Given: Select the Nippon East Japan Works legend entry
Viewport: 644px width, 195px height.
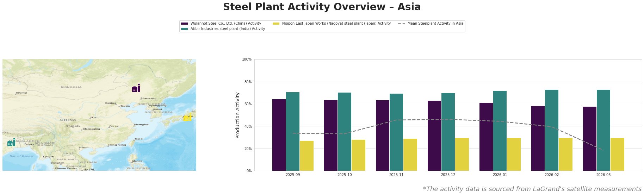Looking at the screenshot, I should click(x=336, y=24).
